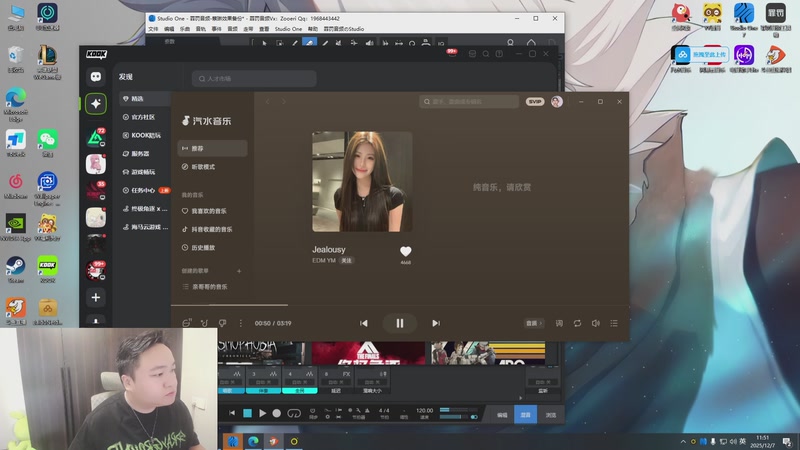The image size is (800, 450).
Task: Open Steam desktop icon
Action: (x=16, y=270)
